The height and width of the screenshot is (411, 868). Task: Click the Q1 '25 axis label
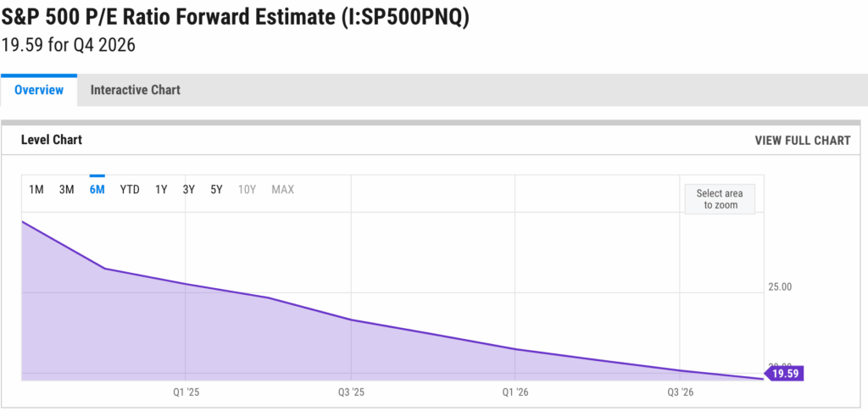pos(186,392)
